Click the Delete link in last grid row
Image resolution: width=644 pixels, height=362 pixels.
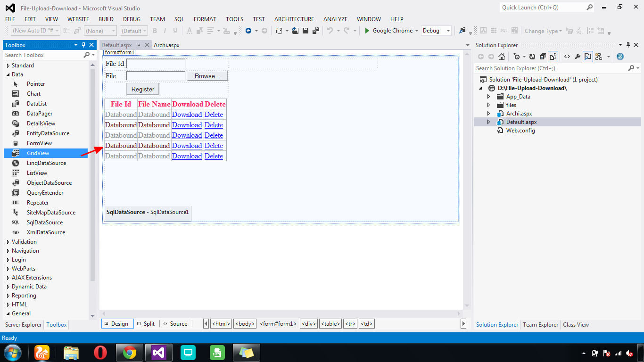coord(214,156)
